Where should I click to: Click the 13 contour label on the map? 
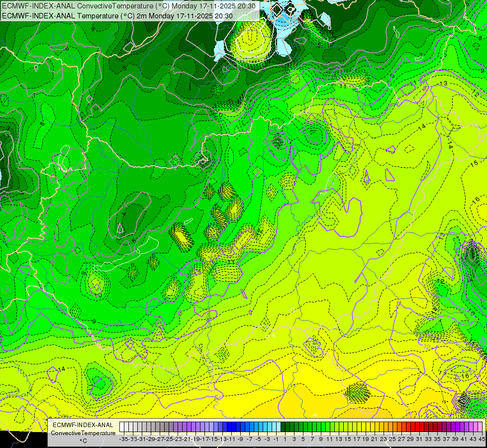pyautogui.click(x=443, y=83)
